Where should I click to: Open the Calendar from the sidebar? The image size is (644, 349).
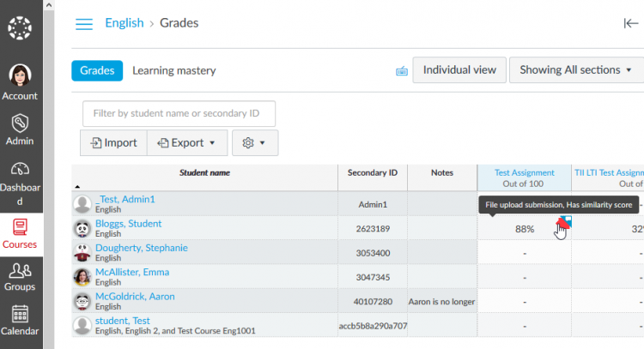pyautogui.click(x=20, y=321)
